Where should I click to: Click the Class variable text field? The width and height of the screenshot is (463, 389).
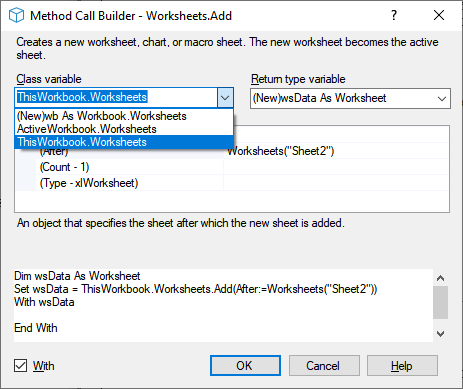(x=116, y=97)
